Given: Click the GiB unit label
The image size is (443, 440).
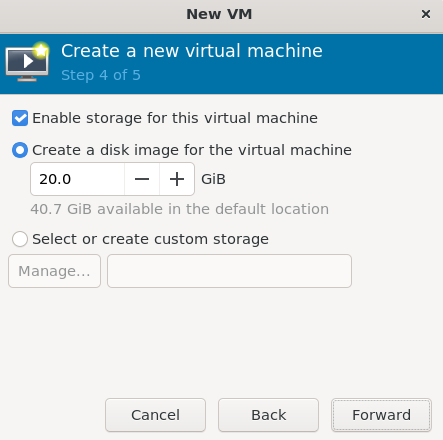Looking at the screenshot, I should (x=213, y=179).
